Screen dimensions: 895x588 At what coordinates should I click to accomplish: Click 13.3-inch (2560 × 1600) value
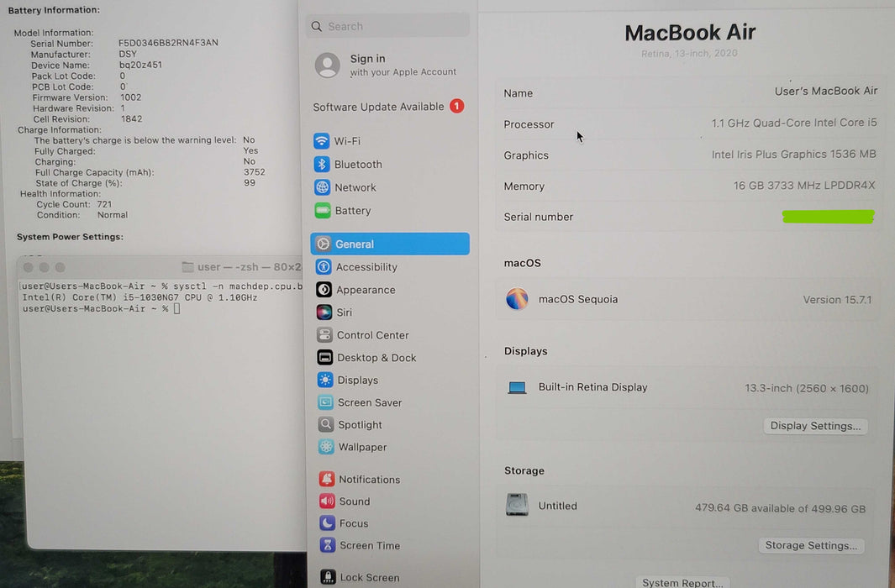pyautogui.click(x=807, y=388)
